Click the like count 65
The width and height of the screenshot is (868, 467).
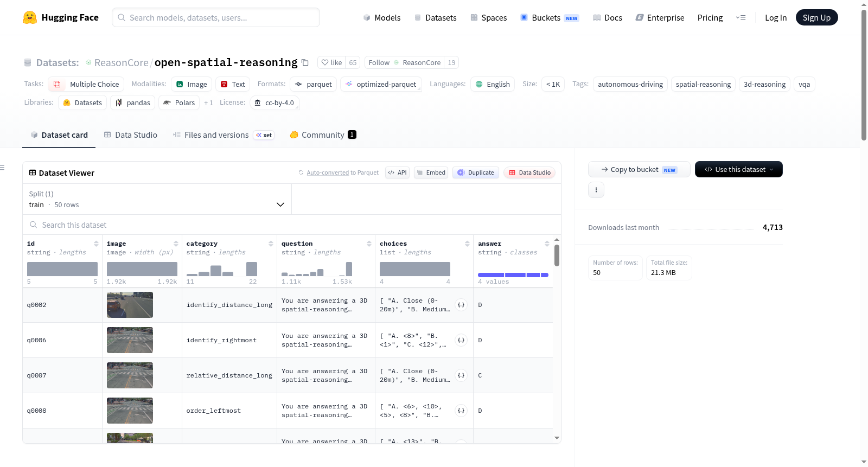coord(353,62)
